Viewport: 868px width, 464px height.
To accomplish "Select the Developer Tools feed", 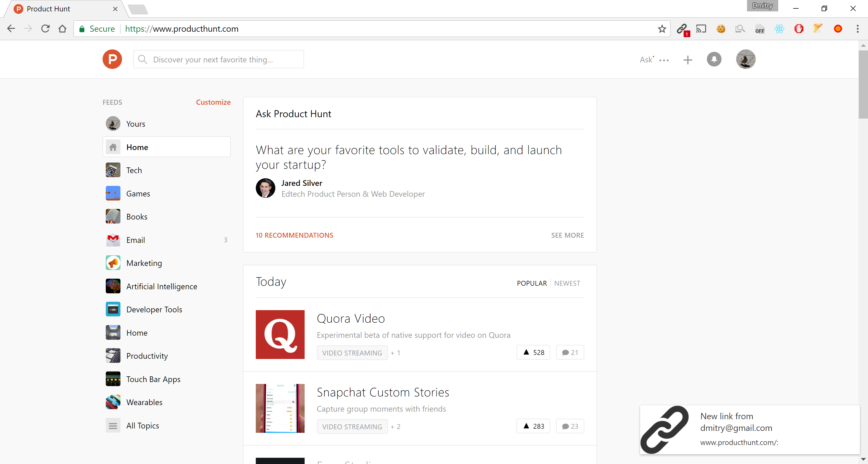I will pos(154,309).
